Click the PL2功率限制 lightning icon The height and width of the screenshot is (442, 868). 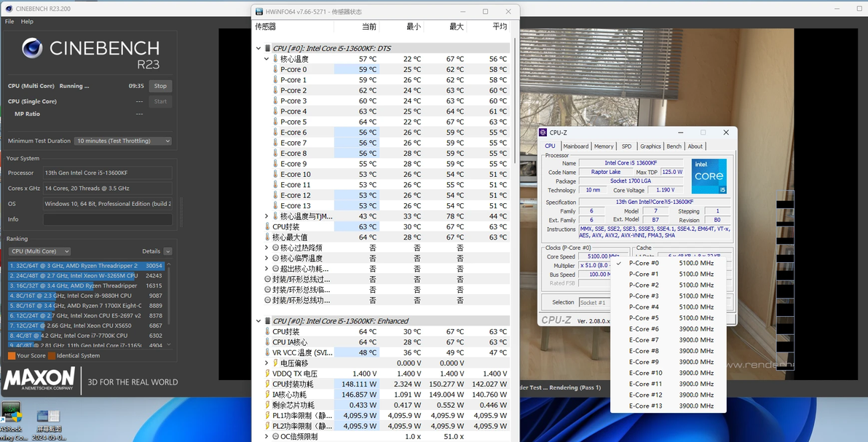click(268, 426)
